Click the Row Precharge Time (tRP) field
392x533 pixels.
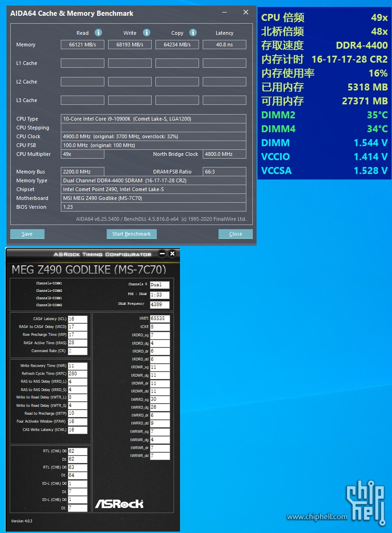[77, 335]
